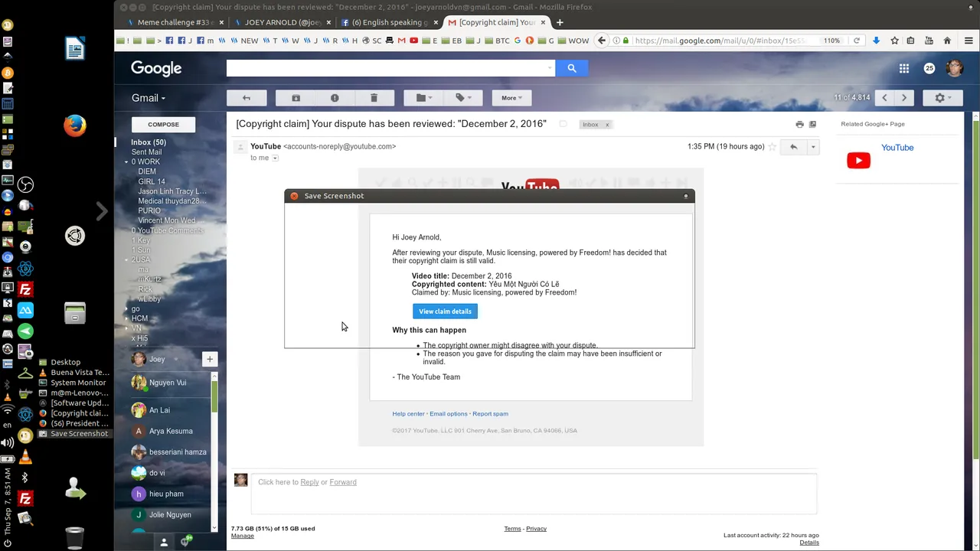Click the Back to Inbox arrow button
Image resolution: width=980 pixels, height=551 pixels.
coord(247,98)
